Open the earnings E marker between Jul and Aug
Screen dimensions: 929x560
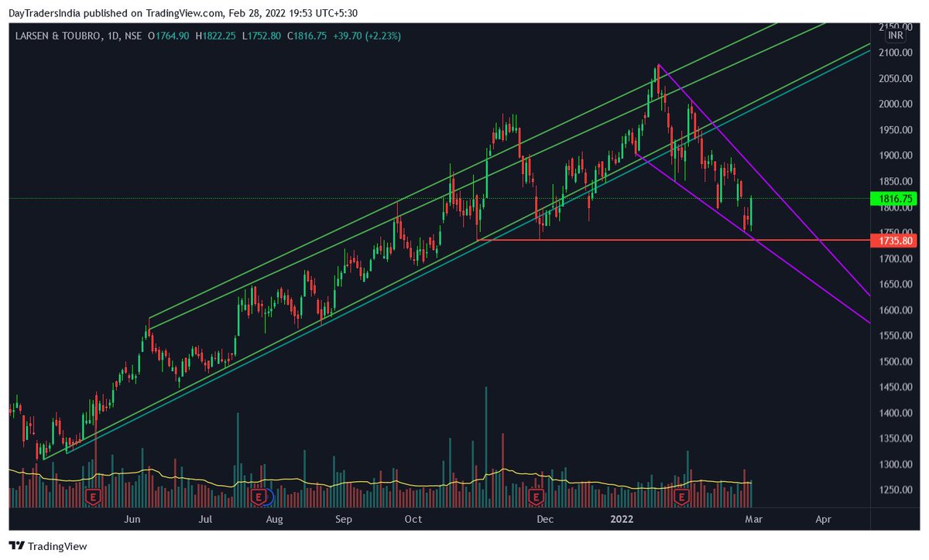point(259,496)
